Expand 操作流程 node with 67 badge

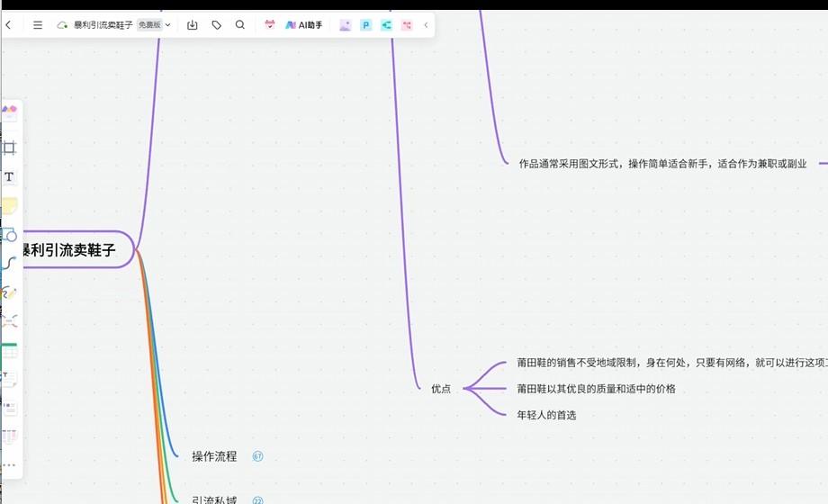[257, 456]
